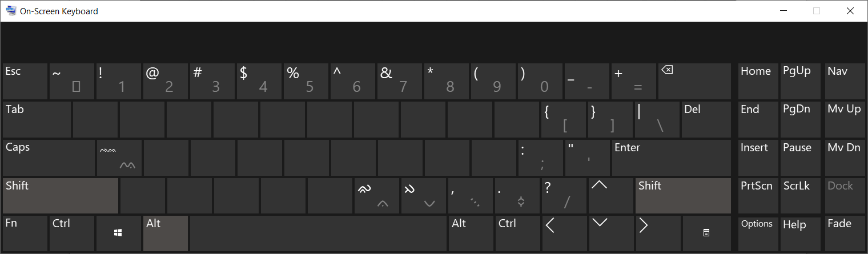868x254 pixels.
Task: Click the Help key
Action: (801, 233)
